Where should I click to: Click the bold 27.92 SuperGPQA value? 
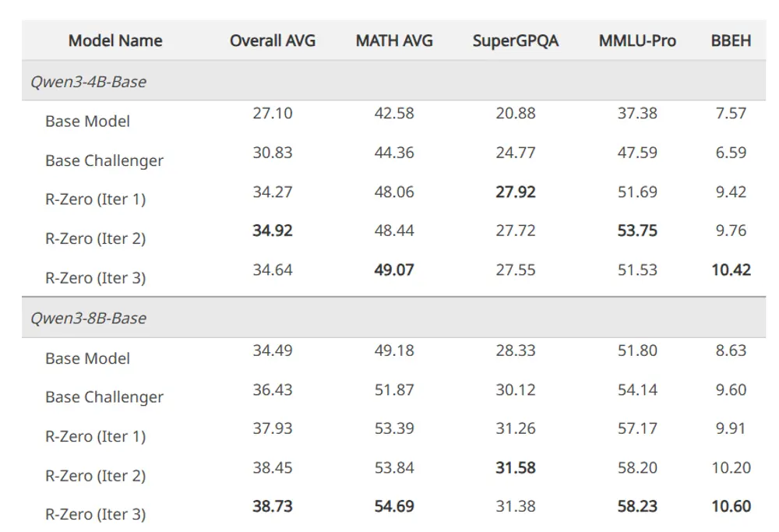click(516, 192)
